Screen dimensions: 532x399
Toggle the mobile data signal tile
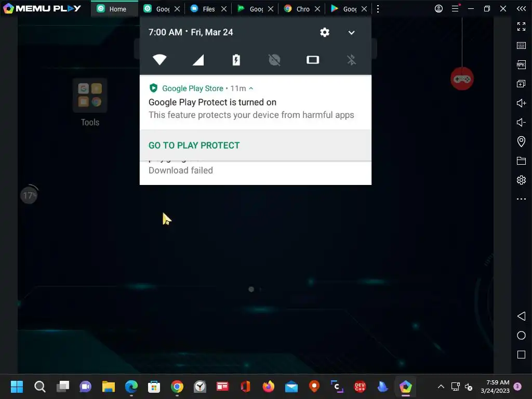198,60
